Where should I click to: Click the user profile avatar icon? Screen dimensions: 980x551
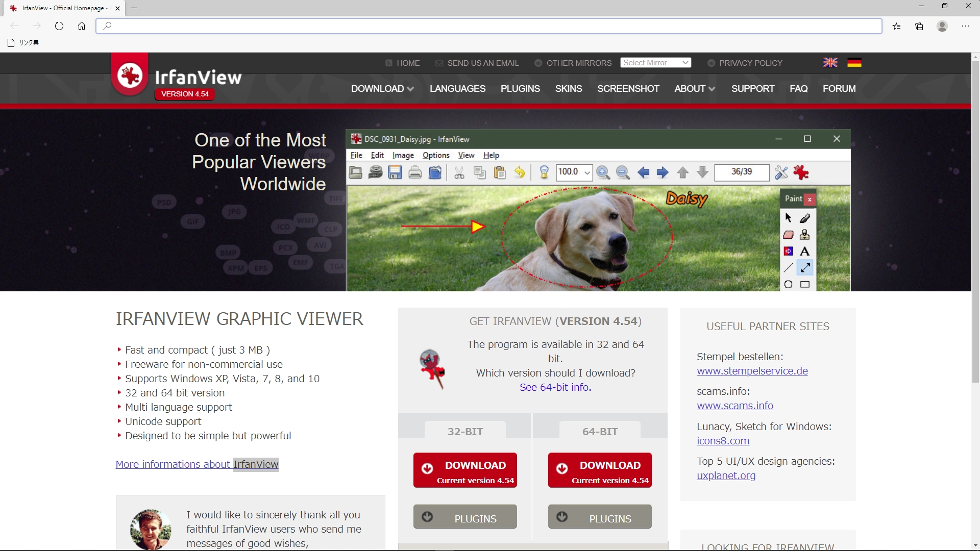pyautogui.click(x=942, y=26)
